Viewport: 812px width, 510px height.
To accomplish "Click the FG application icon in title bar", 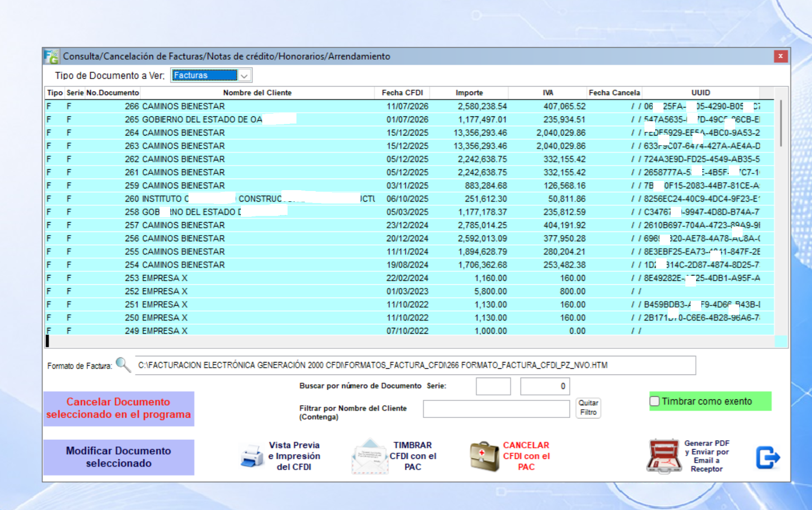I will [51, 56].
